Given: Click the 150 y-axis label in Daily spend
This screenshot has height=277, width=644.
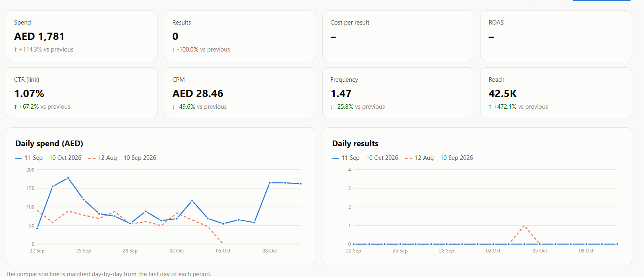Looking at the screenshot, I should pyautogui.click(x=30, y=188).
